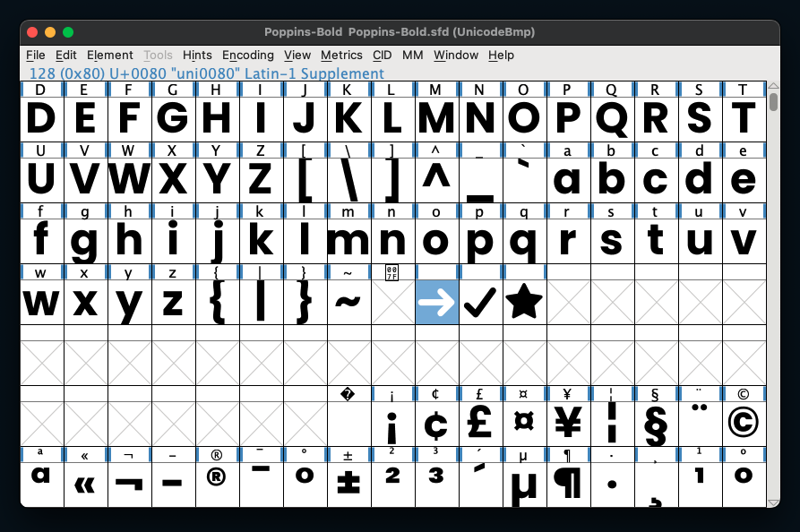Click the Poppins-Bold window title
This screenshot has width=800, height=532.
400,31
